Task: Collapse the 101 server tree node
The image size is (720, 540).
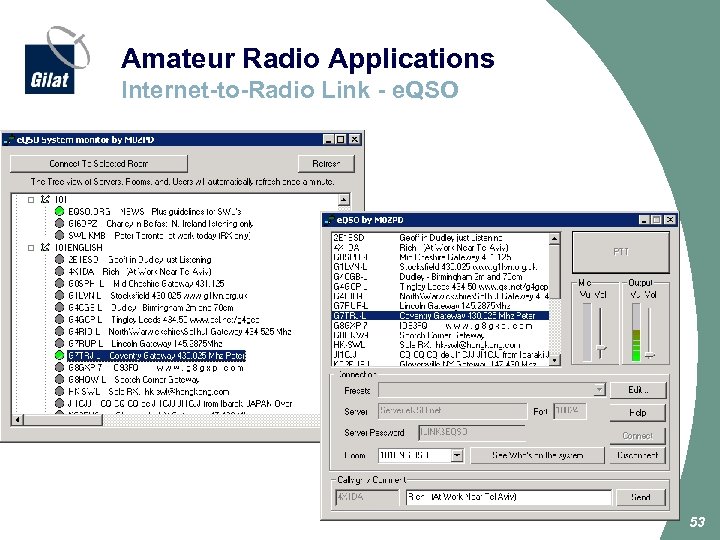Action: (x=31, y=200)
